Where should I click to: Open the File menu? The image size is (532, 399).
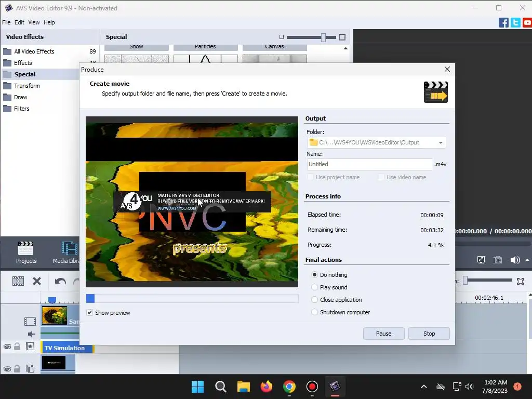pos(6,22)
